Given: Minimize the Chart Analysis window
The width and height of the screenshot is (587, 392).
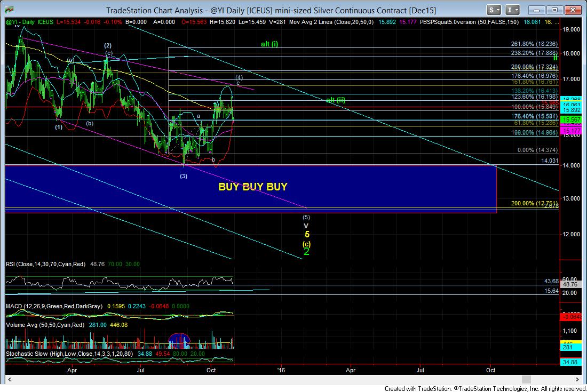Looking at the screenshot, I should tap(536, 10).
